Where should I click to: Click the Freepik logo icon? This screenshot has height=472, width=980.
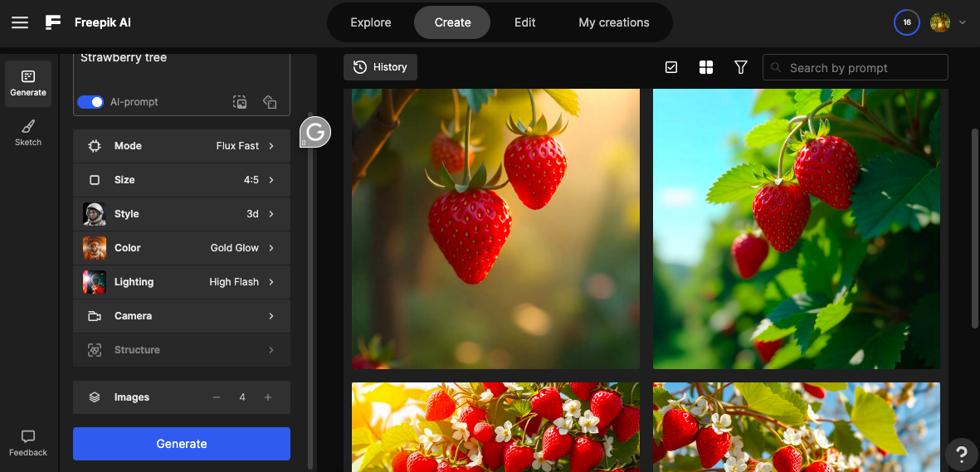point(53,22)
